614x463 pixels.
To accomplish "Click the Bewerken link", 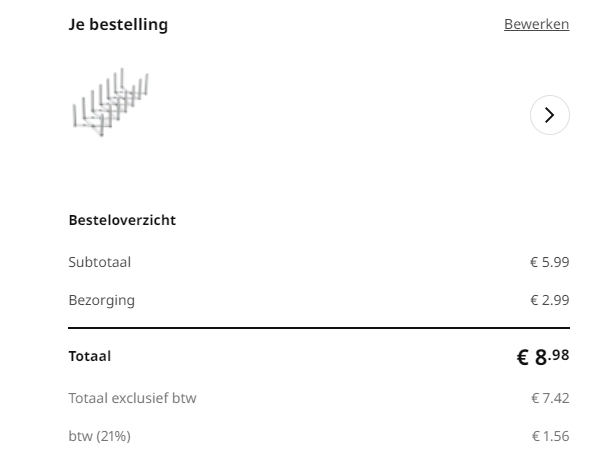I will point(536,24).
